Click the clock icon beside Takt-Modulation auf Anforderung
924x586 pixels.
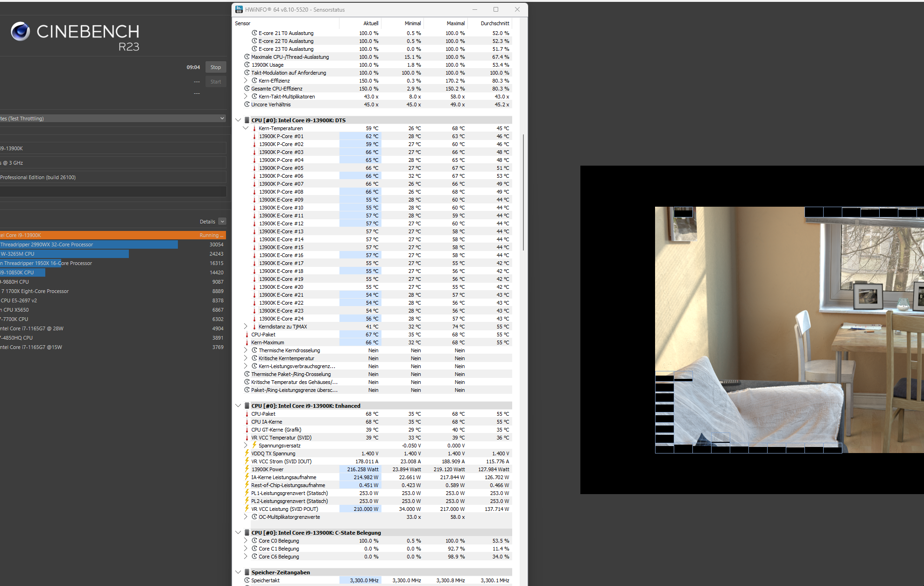[x=247, y=73]
